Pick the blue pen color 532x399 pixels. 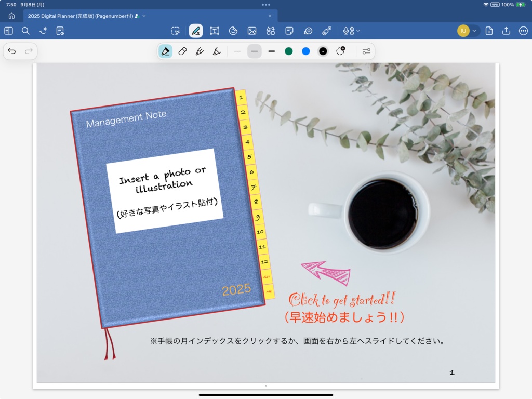click(305, 51)
